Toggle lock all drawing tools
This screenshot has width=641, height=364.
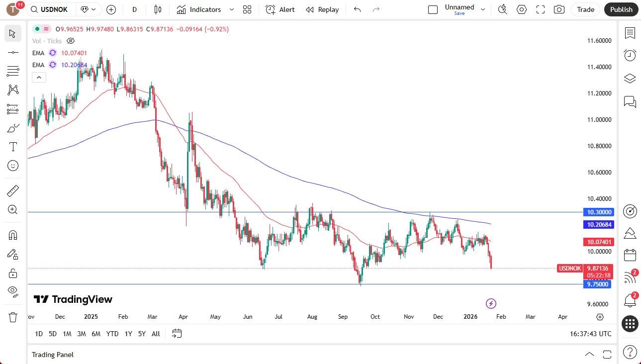point(13,273)
